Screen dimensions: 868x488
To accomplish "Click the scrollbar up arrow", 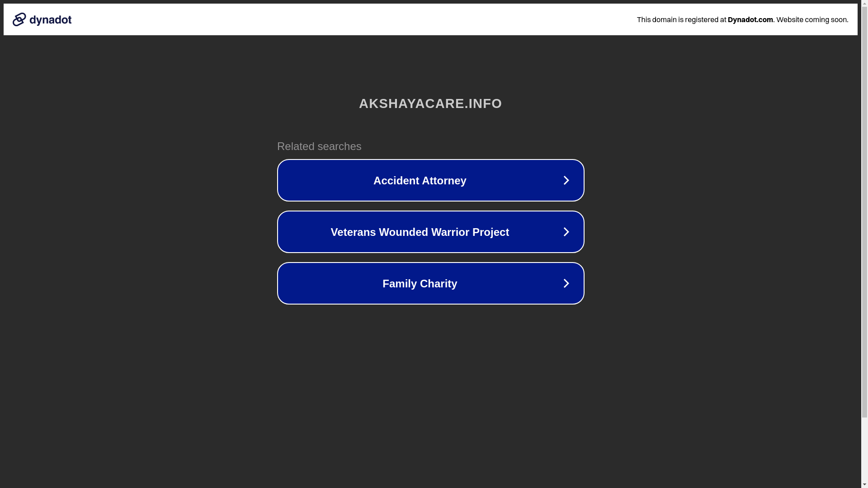I will tap(864, 4).
